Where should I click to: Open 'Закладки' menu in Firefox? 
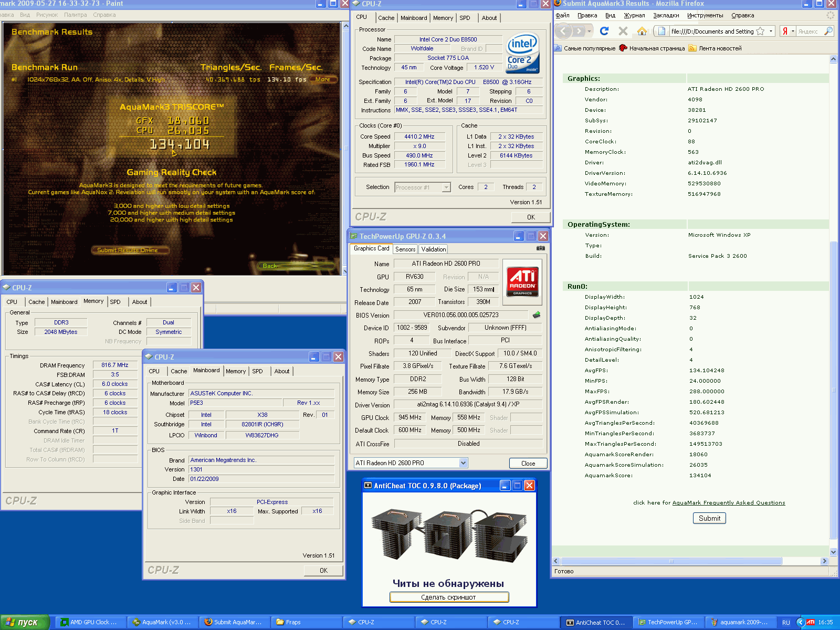pos(666,16)
